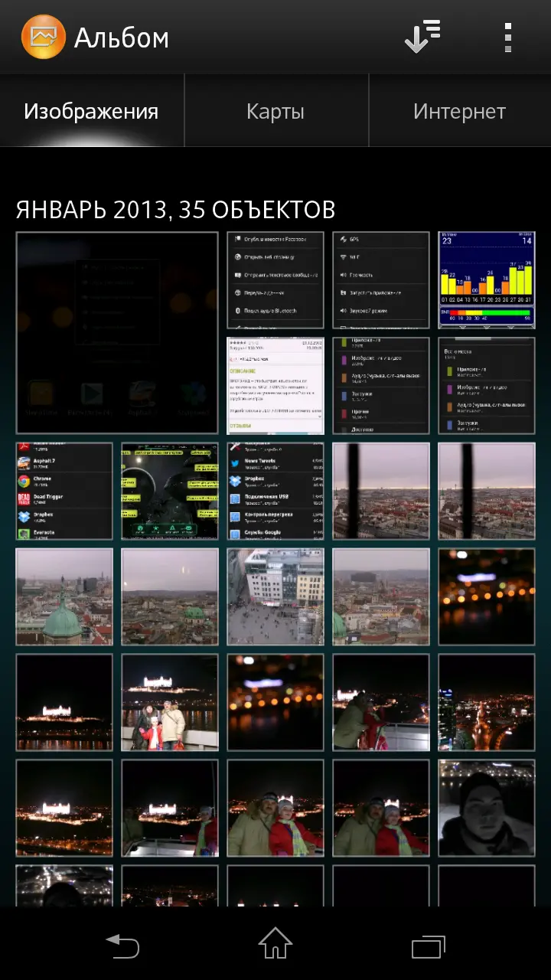Viewport: 551px width, 980px height.
Task: Tap the orange Album app icon
Action: pyautogui.click(x=44, y=37)
